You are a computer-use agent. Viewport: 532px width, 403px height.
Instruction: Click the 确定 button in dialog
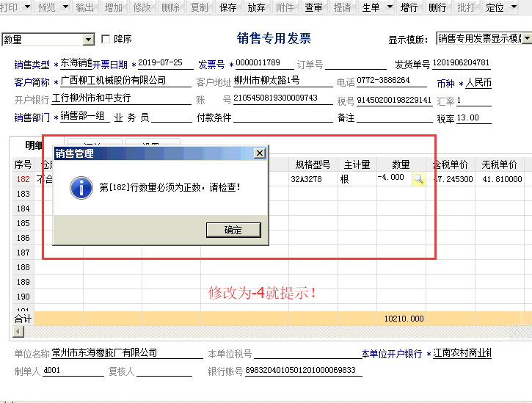[x=233, y=230]
